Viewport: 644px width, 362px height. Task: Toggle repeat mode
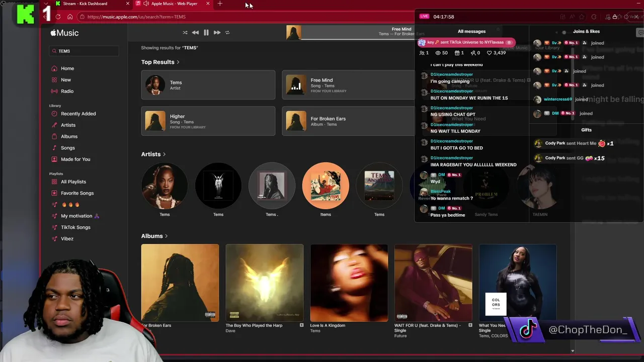coord(227,33)
